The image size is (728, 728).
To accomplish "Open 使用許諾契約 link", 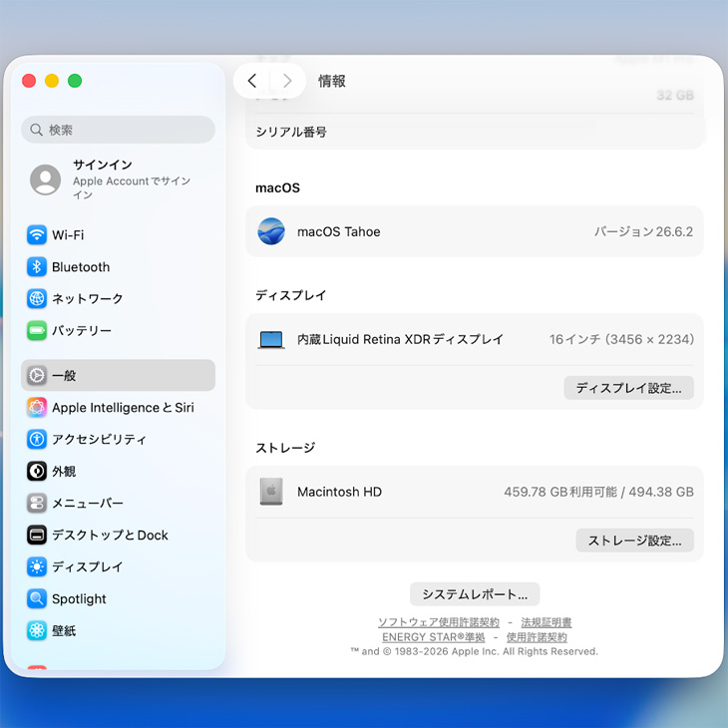I will (x=537, y=637).
